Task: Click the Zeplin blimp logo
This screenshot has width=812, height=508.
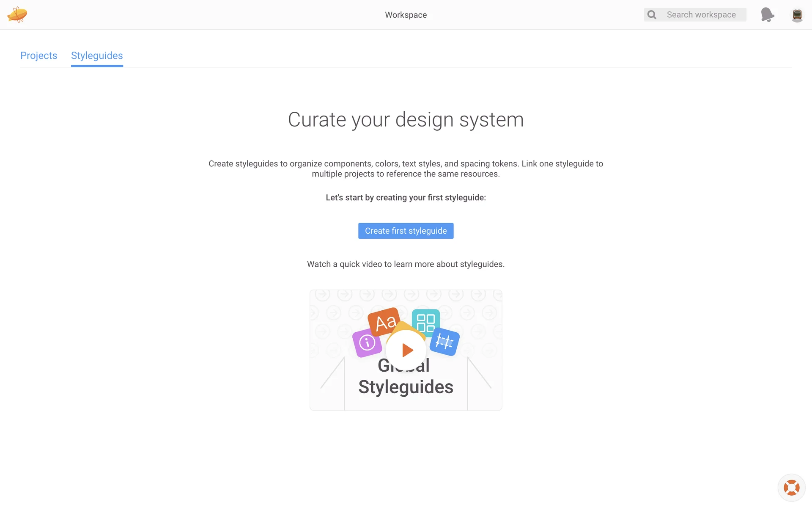Action: click(x=17, y=15)
